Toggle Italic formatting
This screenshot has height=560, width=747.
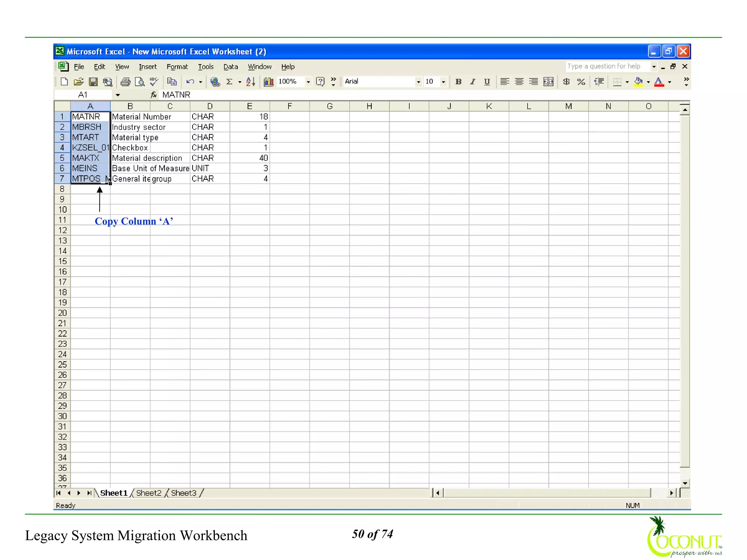(473, 82)
